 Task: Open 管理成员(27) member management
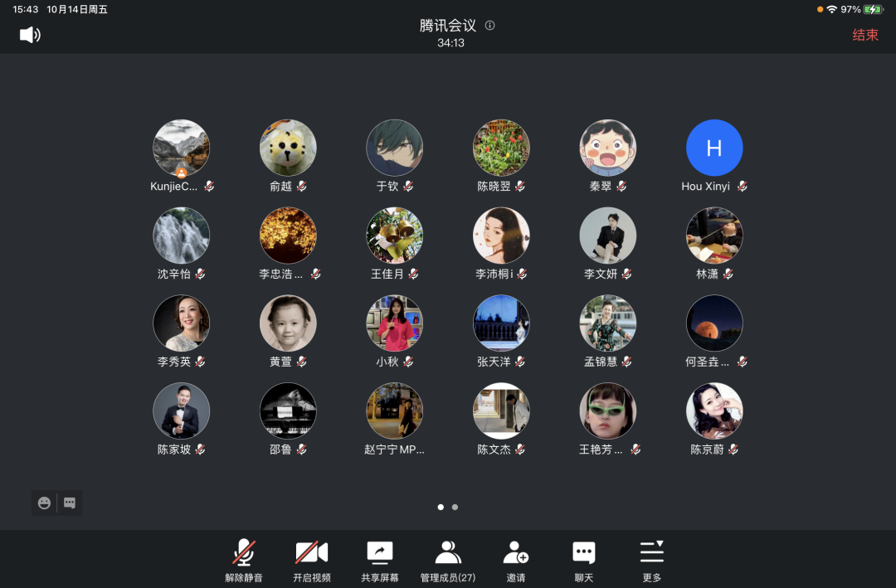coord(448,560)
